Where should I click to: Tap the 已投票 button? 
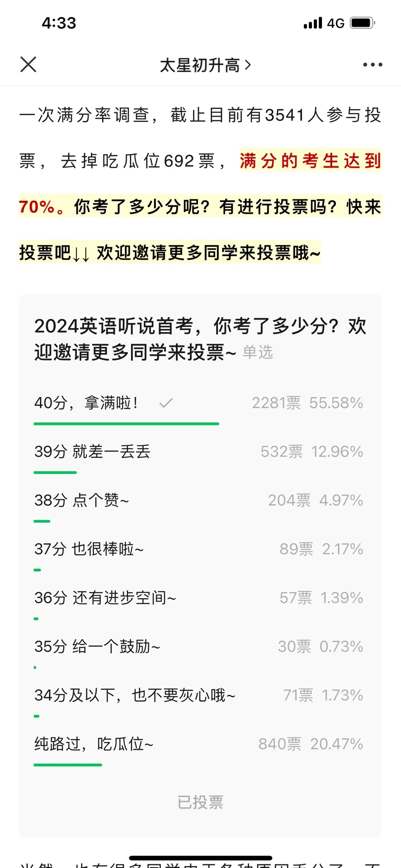tap(201, 802)
